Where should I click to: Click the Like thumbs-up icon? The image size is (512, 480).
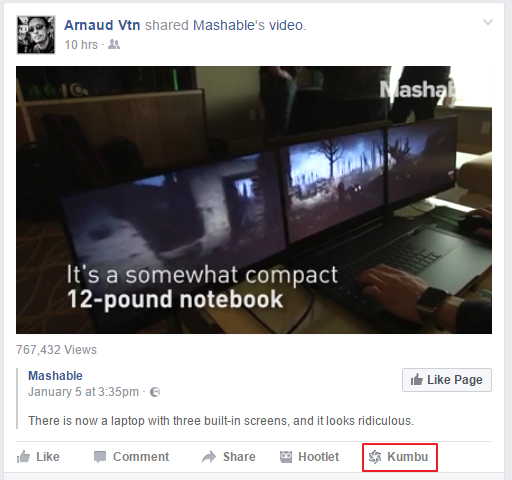click(x=23, y=456)
